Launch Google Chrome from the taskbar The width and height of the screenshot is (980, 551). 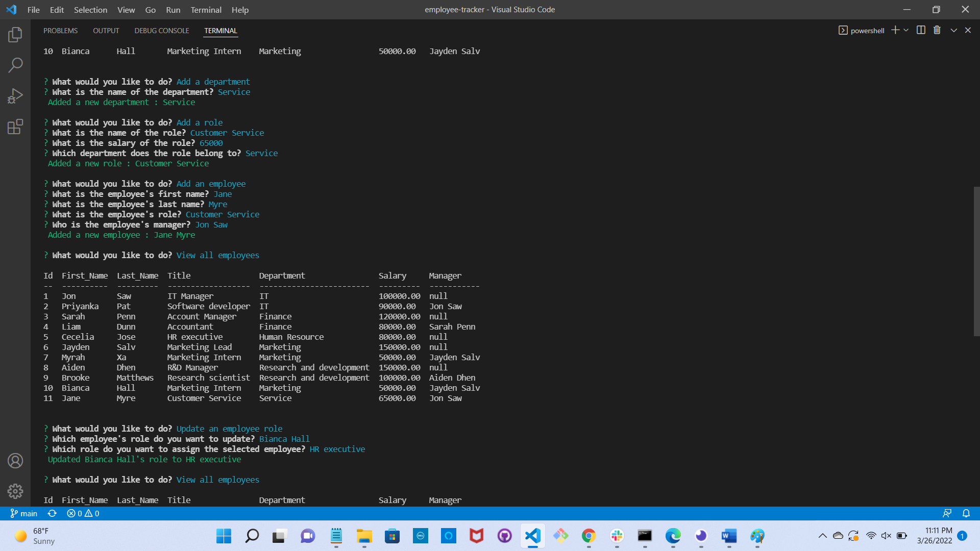click(589, 536)
